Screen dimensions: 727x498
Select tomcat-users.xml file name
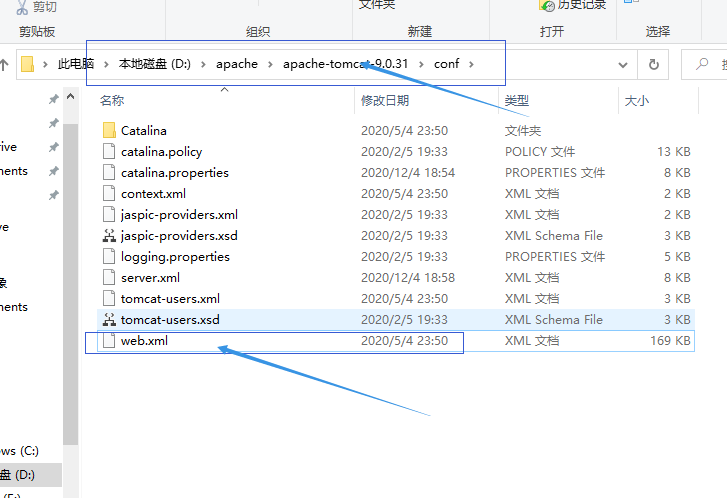coord(170,299)
